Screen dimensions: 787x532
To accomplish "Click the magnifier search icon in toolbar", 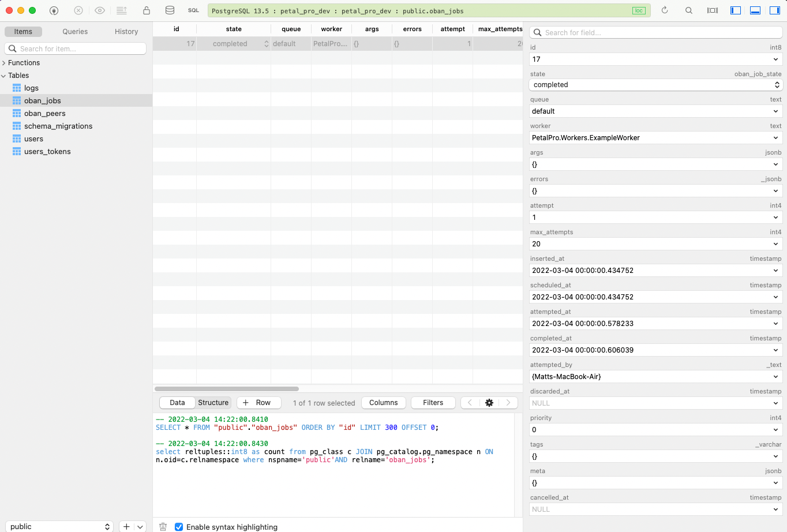I will [689, 10].
